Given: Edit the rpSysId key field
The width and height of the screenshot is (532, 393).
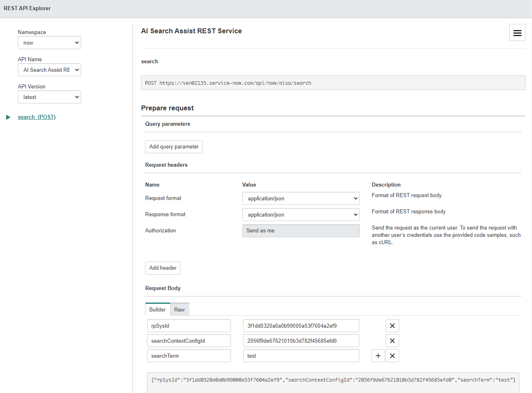Looking at the screenshot, I should [189, 326].
